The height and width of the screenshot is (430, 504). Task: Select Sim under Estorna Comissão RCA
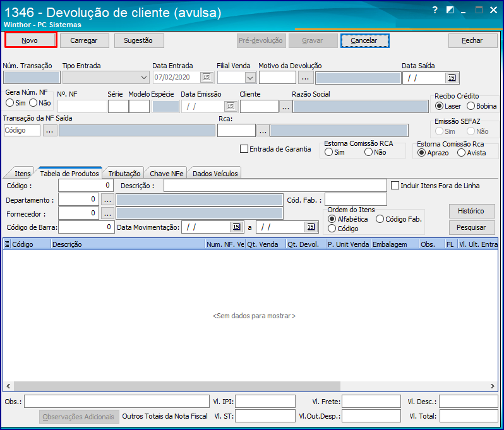[x=334, y=152]
